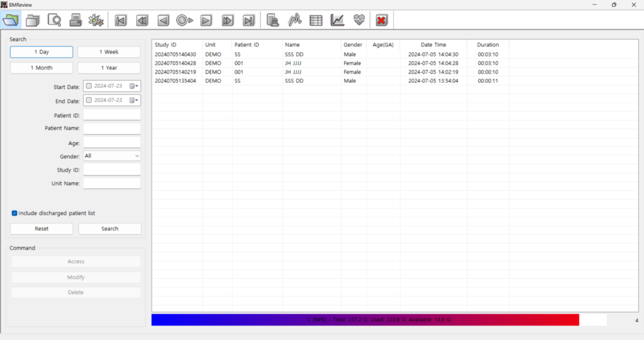Select the 1 Week search range
Image resolution: width=644 pixels, height=340 pixels.
point(109,52)
